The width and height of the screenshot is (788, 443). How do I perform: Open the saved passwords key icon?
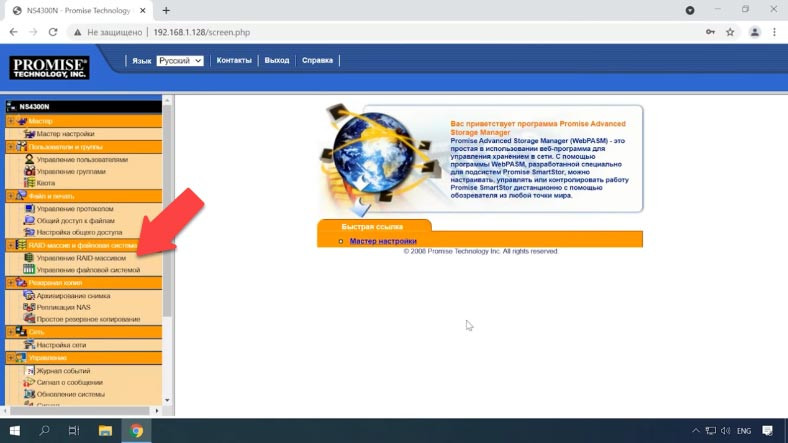(710, 32)
